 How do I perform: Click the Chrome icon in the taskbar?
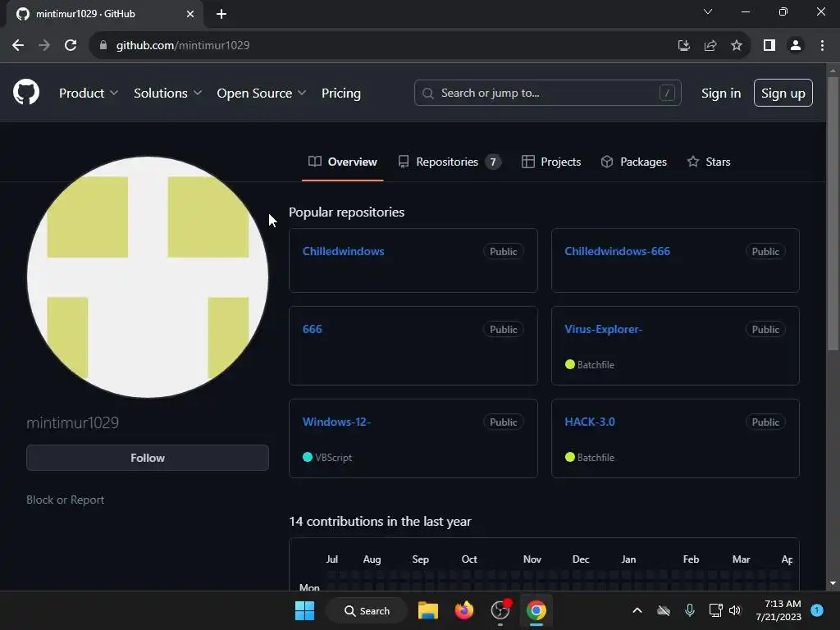coord(536,610)
